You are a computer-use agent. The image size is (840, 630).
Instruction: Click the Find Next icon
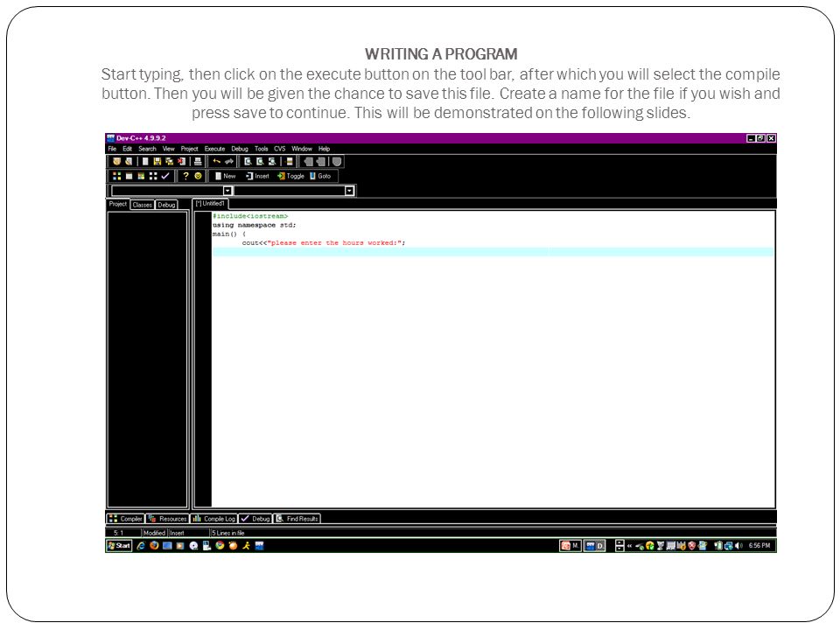tap(261, 161)
